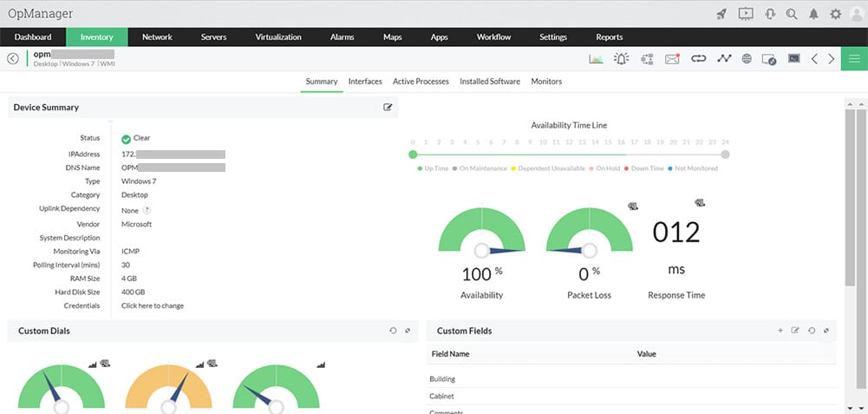Open the bell notifications icon in header
Viewport: 868px width, 414px height.
click(x=813, y=14)
